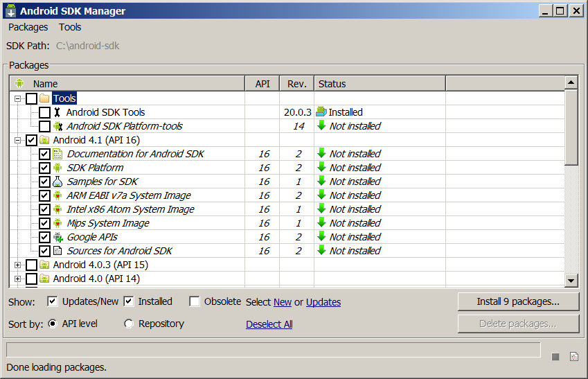Click the wrench icon beside Android SDK Tools

[57, 112]
